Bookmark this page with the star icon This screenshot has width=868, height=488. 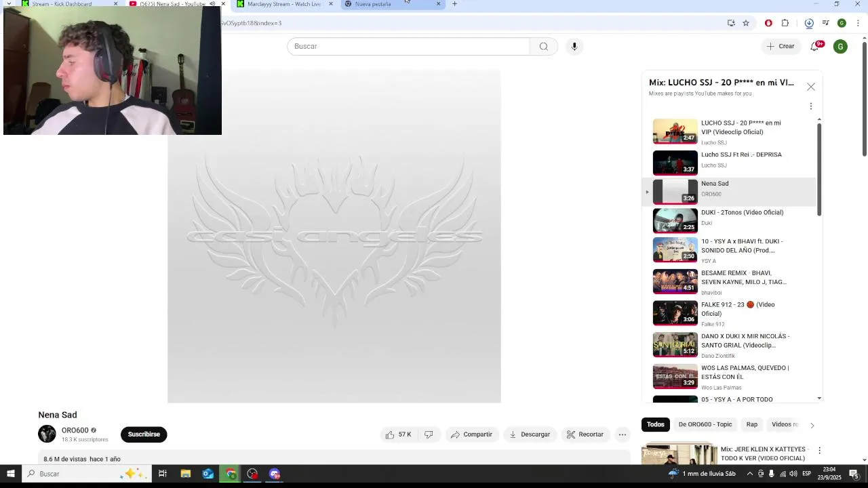746,23
